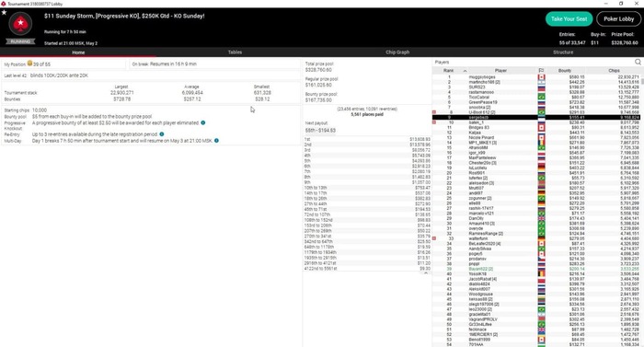Click the red marker on rank 33 row
The width and height of the screenshot is (644, 347).
pyautogui.click(x=434, y=238)
